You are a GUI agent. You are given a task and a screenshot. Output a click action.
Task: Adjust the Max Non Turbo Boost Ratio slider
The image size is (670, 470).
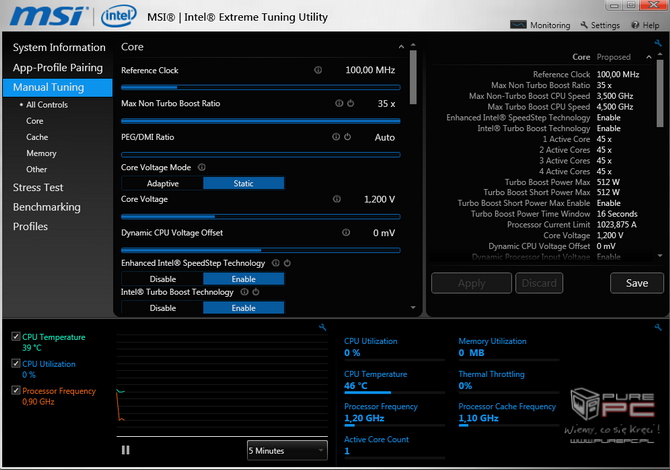261,121
